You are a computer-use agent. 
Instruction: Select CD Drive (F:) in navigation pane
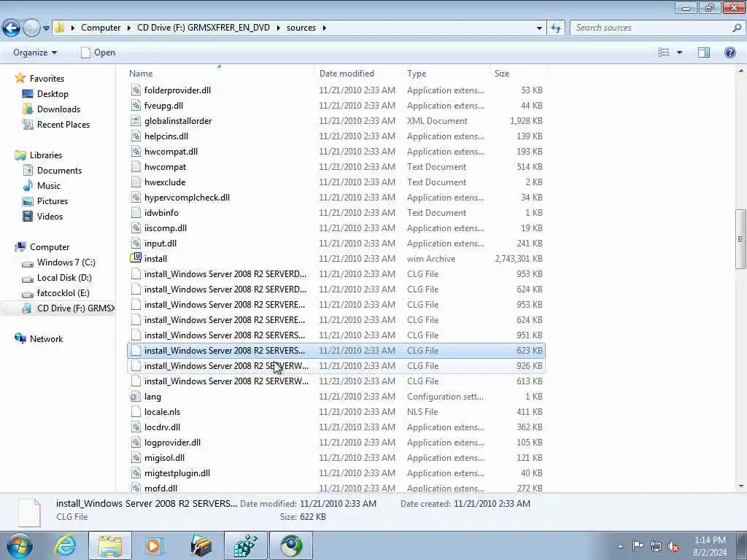click(75, 308)
